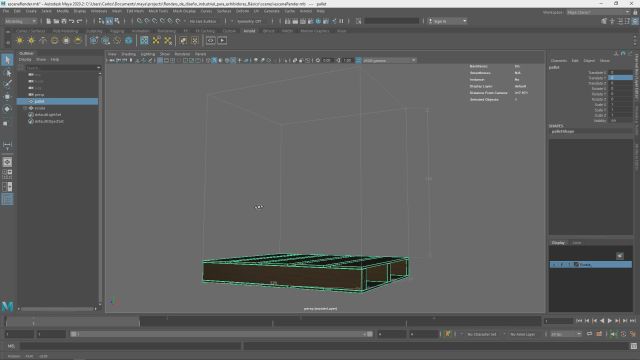
Task: Click the Redo arrow icon
Action: pos(80,21)
